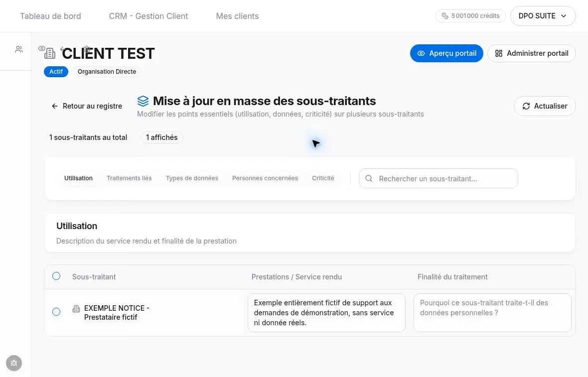Image resolution: width=588 pixels, height=377 pixels.
Task: Select the EXEMPLE NOTICE row checkbox
Action: tap(56, 312)
